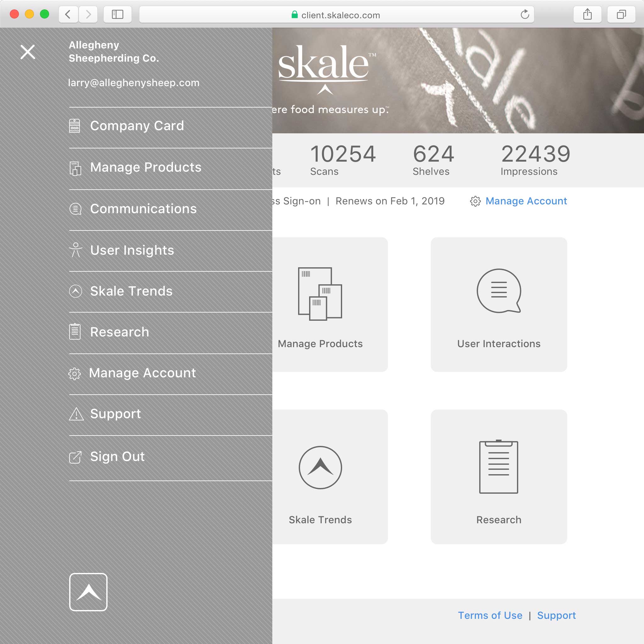The height and width of the screenshot is (644, 644).
Task: Open the Terms of Use link
Action: tap(490, 615)
